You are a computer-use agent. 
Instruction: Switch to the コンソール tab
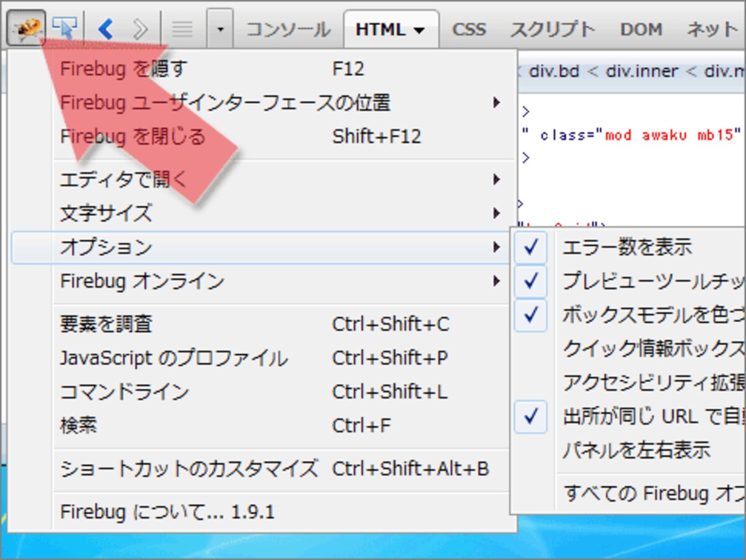[288, 29]
